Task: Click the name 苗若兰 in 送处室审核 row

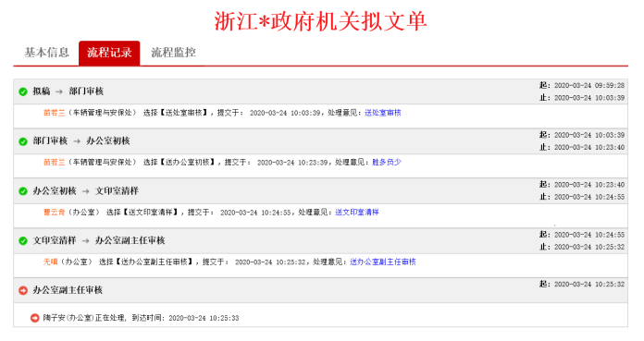Action: 55,113
